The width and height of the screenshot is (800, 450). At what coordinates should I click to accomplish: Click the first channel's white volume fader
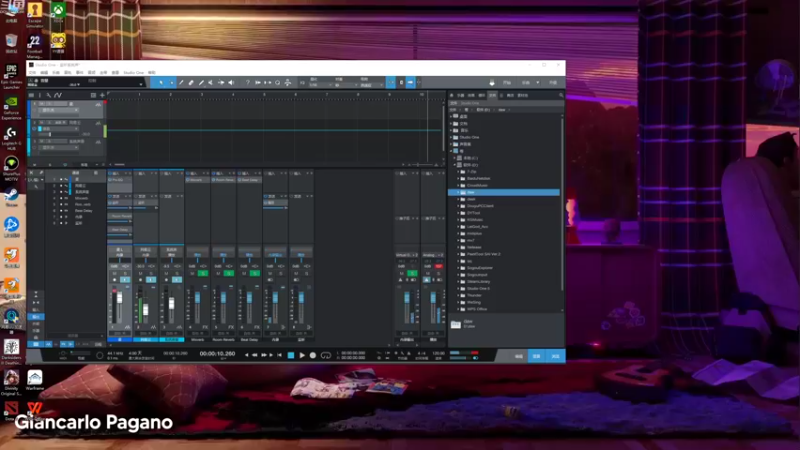pos(120,297)
